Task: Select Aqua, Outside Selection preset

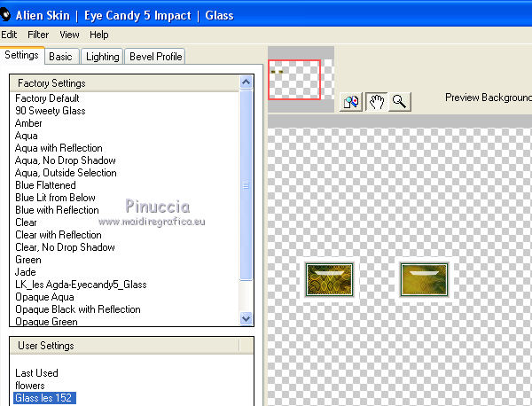Action: tap(66, 173)
